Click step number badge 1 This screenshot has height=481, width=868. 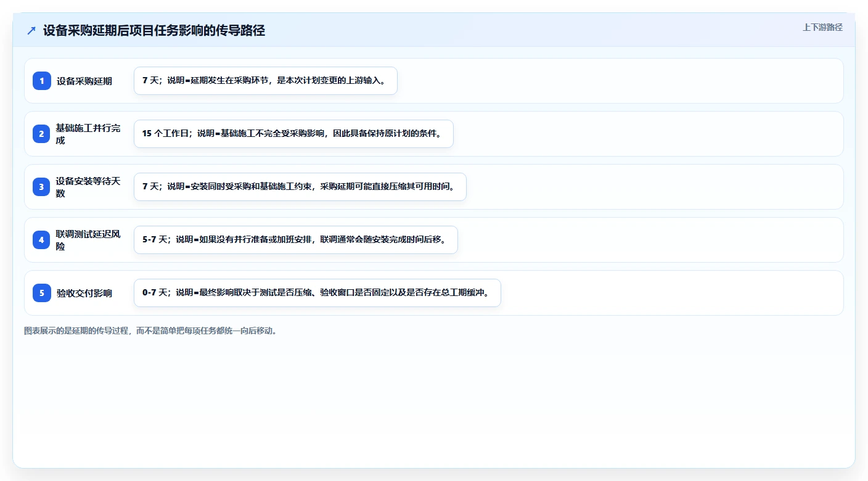[42, 81]
